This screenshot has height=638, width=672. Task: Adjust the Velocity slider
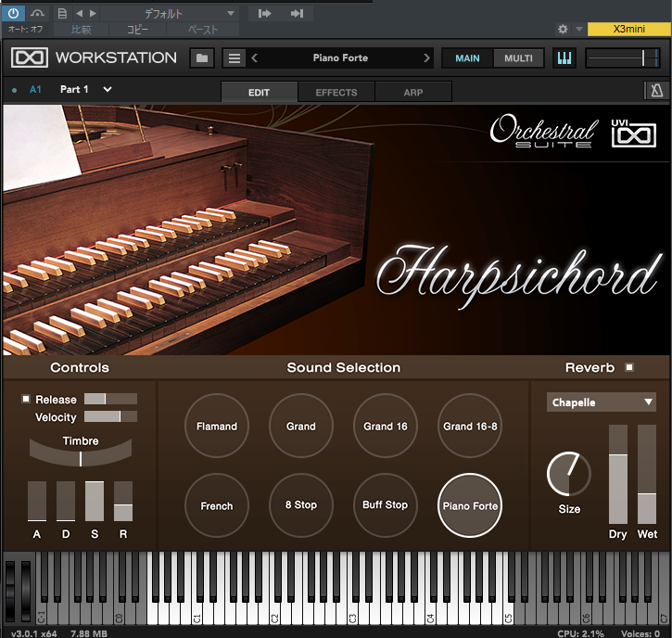coord(110,416)
